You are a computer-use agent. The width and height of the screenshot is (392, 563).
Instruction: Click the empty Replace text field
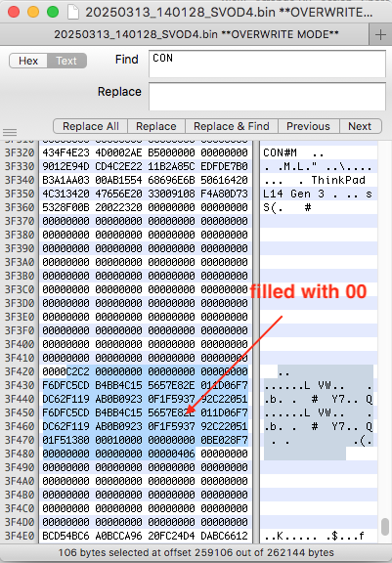[x=268, y=97]
